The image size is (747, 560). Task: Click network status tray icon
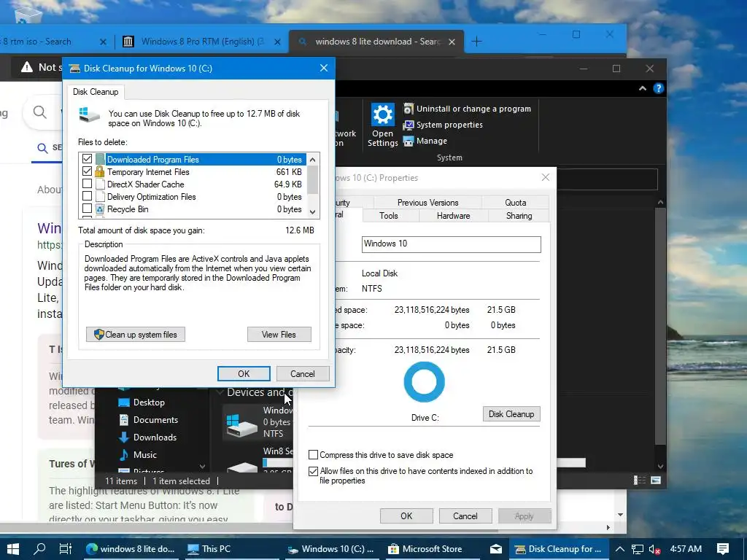(x=638, y=549)
